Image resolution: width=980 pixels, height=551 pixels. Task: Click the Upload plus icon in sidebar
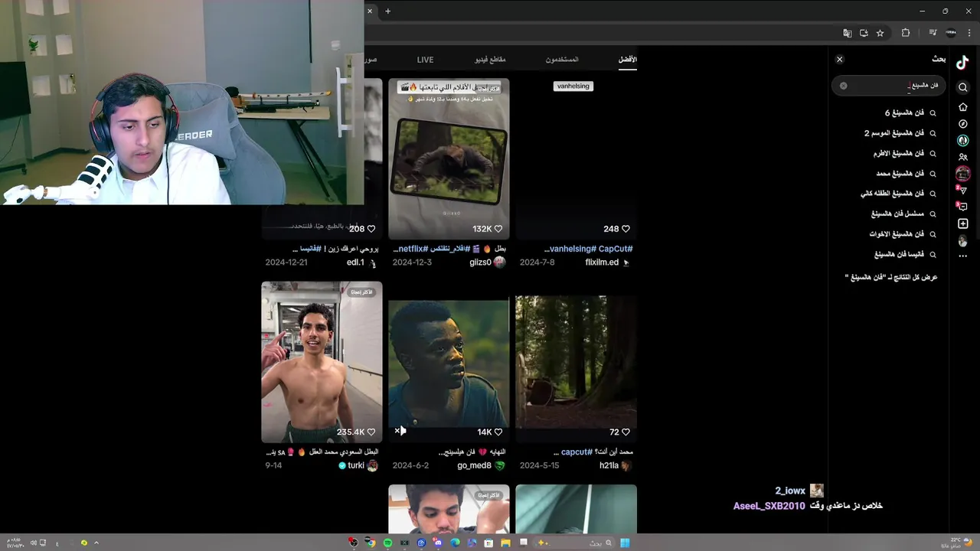(x=963, y=223)
